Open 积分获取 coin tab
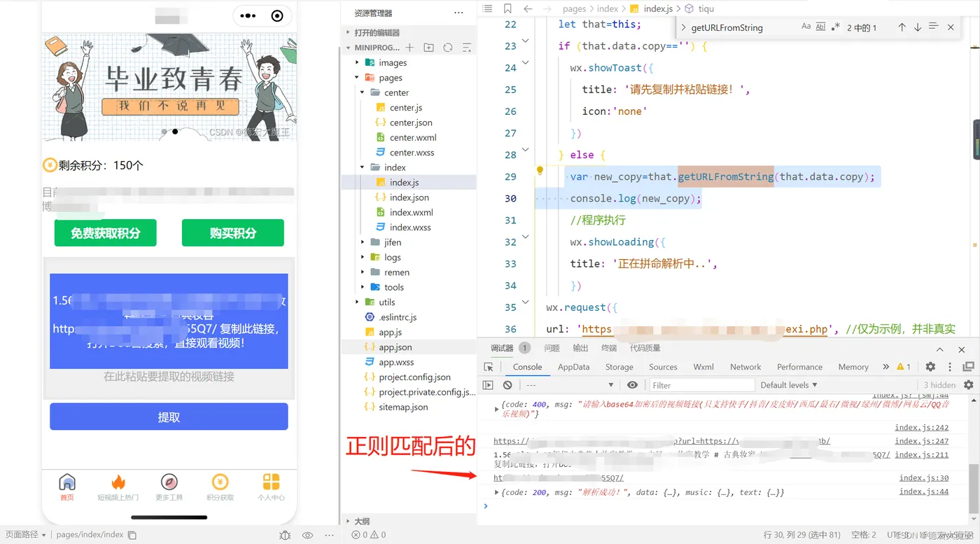This screenshot has width=980, height=544. pos(220,487)
